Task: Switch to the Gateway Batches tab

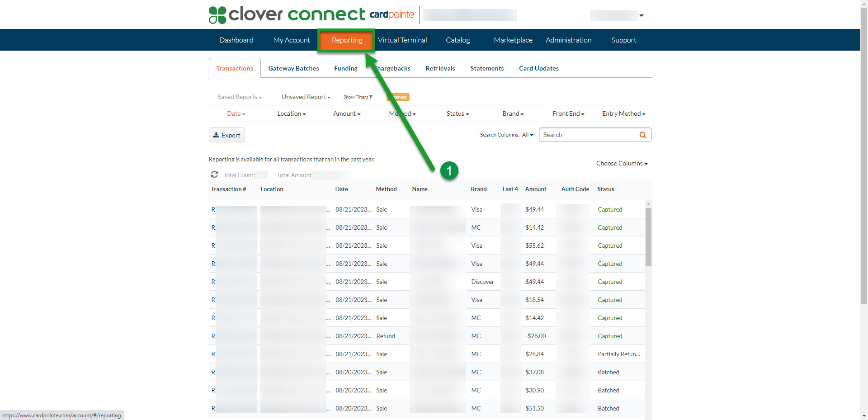Action: [x=293, y=69]
